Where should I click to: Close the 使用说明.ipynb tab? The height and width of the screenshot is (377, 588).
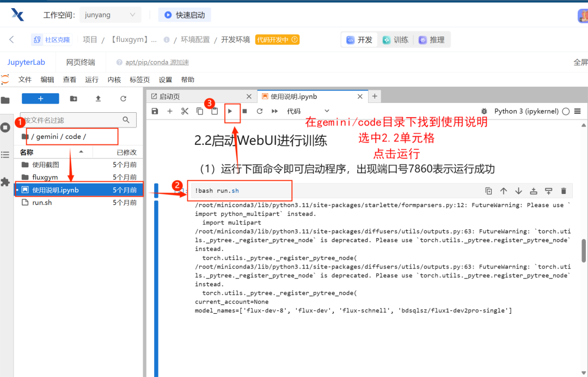[360, 96]
